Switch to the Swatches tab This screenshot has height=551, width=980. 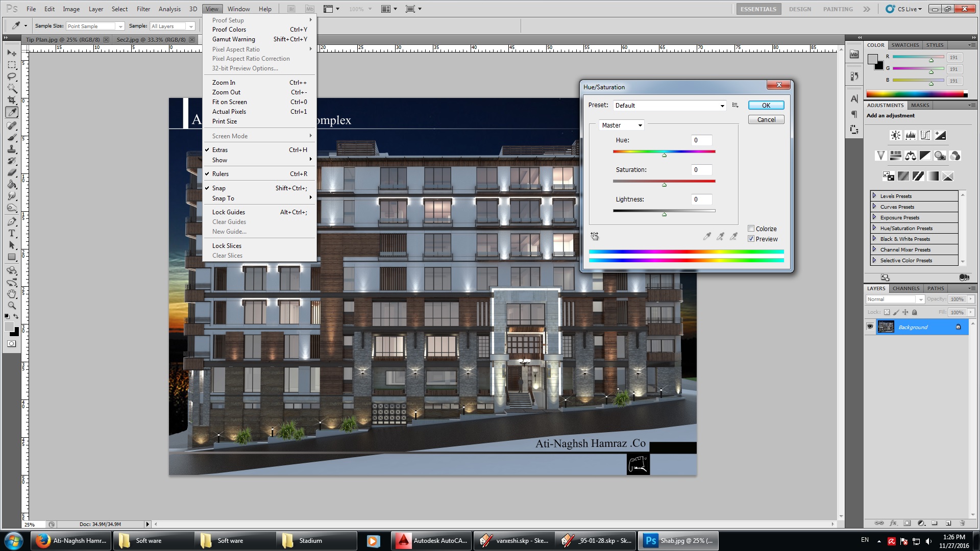905,45
